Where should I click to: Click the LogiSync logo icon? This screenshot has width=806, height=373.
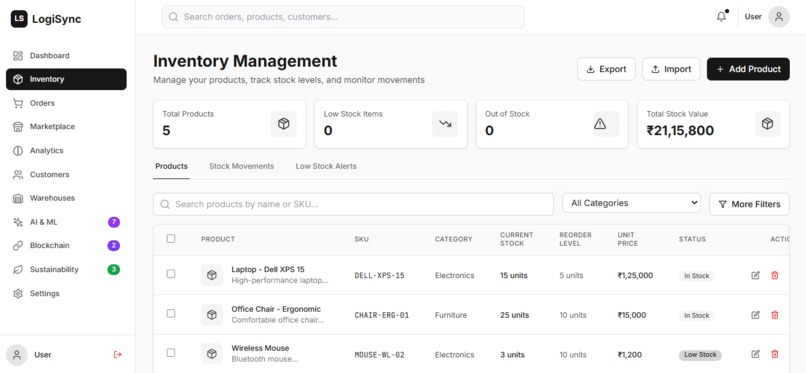[19, 19]
